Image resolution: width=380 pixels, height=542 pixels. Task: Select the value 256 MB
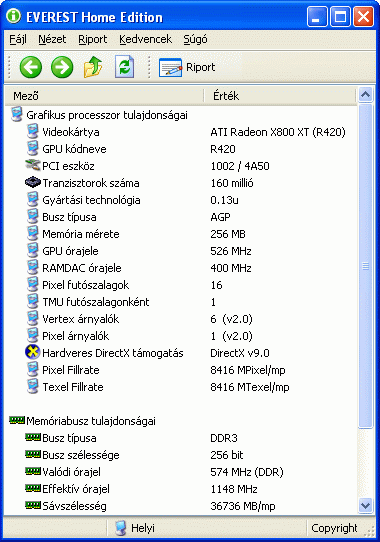228,234
